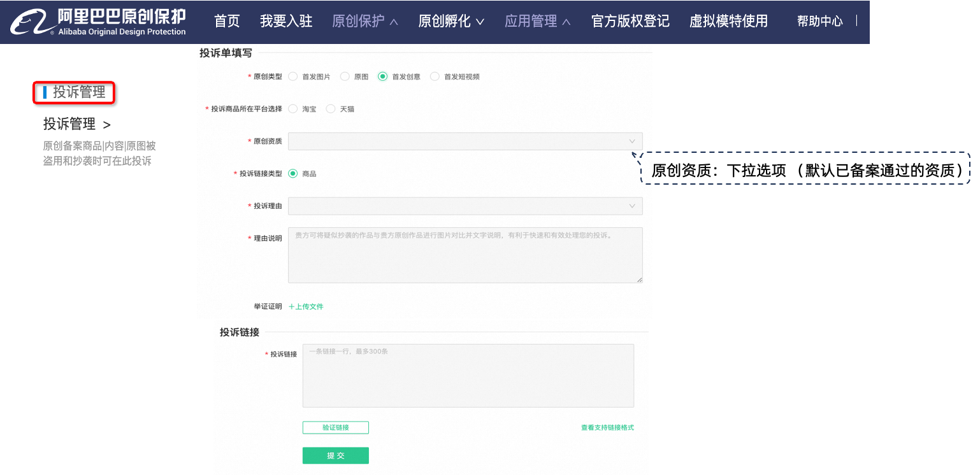Click the chevron next to 原创保护
This screenshot has width=980, height=475.
click(x=394, y=22)
